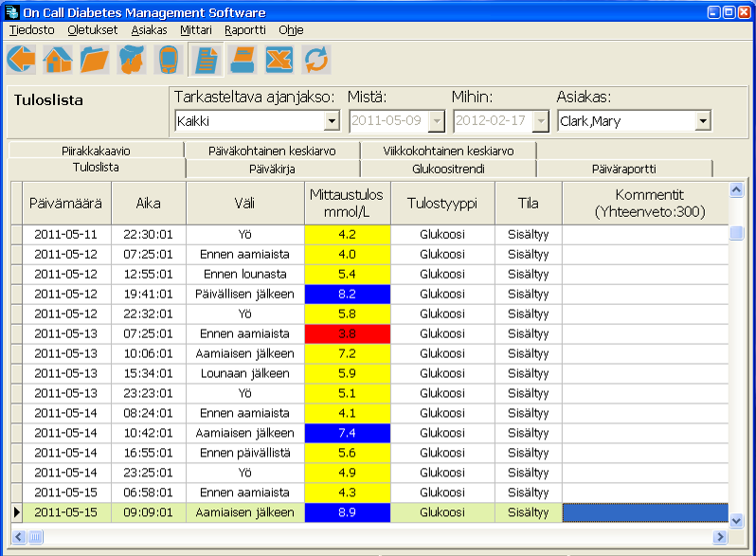Viewport: 756px width, 556px height.
Task: Open the Home house icon
Action: [x=58, y=60]
